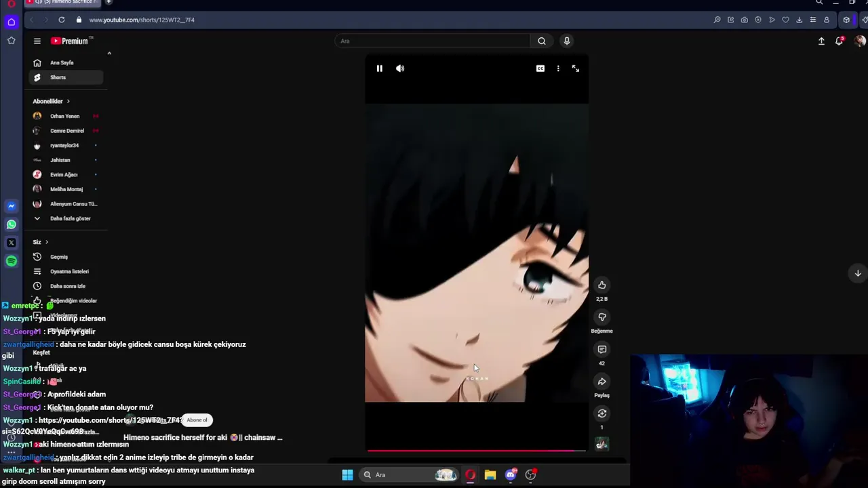The height and width of the screenshot is (488, 868).
Task: Open Orhan Yenen subscription channel
Action: tap(66, 116)
